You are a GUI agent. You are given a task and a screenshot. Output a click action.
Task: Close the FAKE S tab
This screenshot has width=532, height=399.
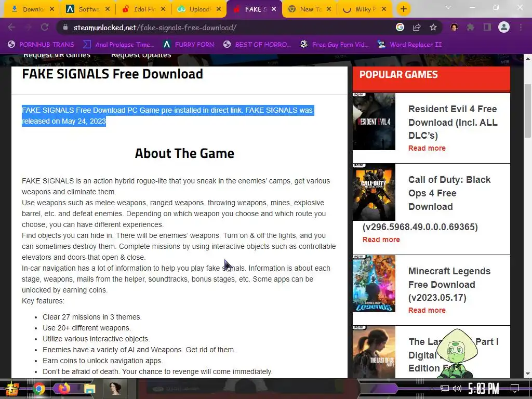pos(274,9)
